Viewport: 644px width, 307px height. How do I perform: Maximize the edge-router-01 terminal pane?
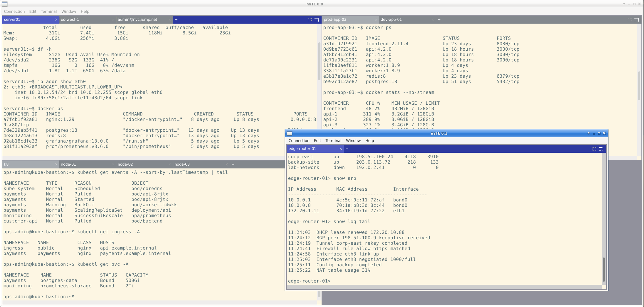tap(594, 149)
